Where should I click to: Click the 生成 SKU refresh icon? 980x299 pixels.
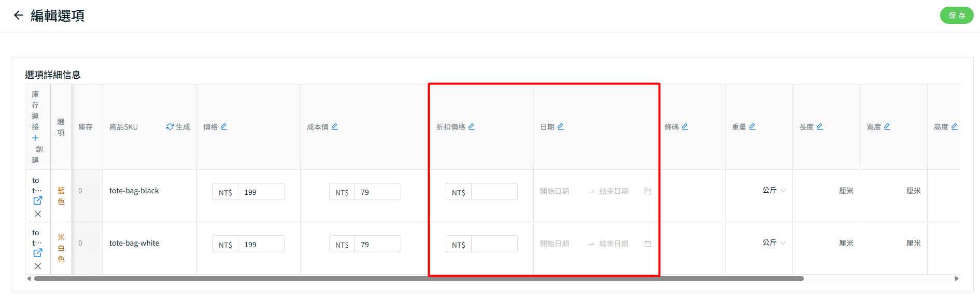click(x=170, y=127)
